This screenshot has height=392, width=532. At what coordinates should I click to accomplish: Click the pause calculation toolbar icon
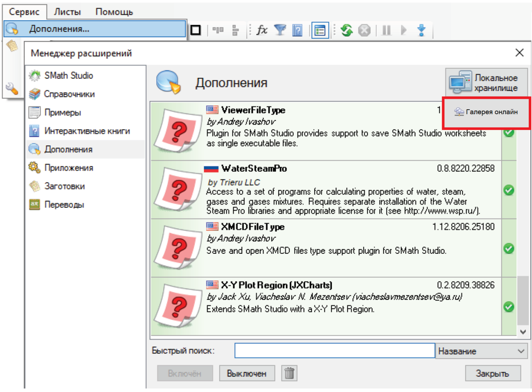pos(386,30)
